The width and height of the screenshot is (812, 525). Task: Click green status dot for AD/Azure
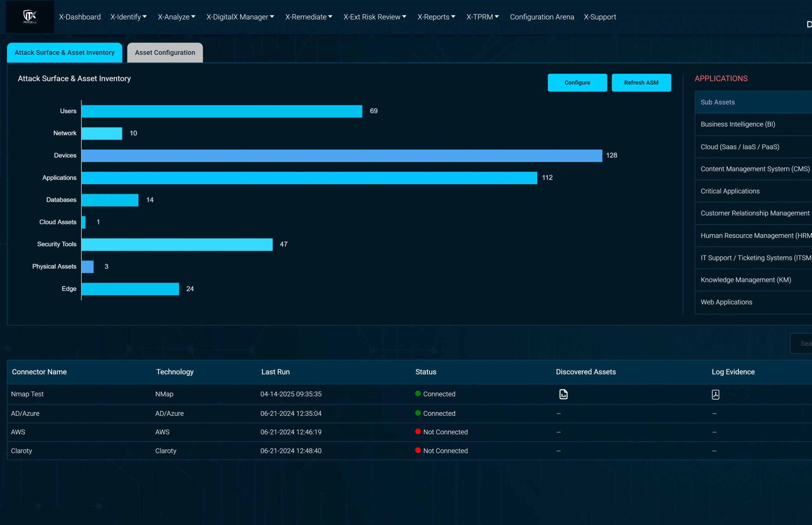(x=418, y=413)
